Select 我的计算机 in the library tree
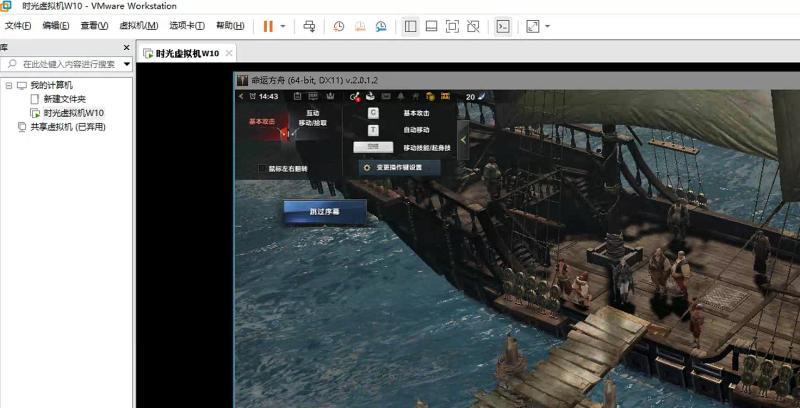This screenshot has width=800, height=408. point(52,85)
